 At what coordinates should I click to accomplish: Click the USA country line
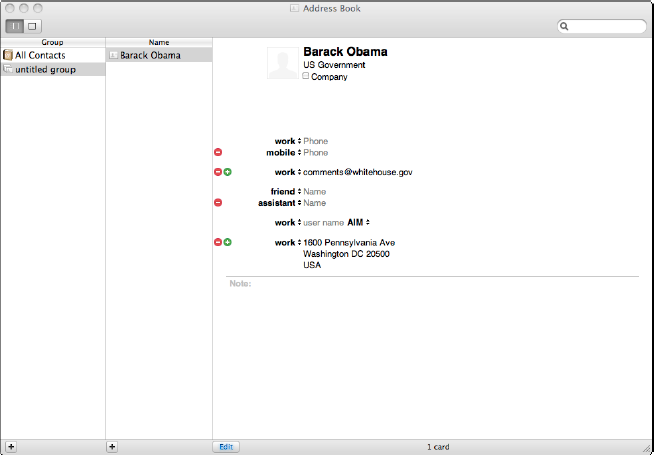[x=312, y=265]
